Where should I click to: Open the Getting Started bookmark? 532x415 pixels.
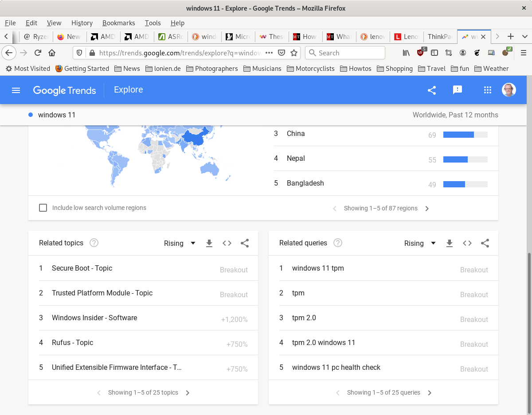[x=82, y=69]
